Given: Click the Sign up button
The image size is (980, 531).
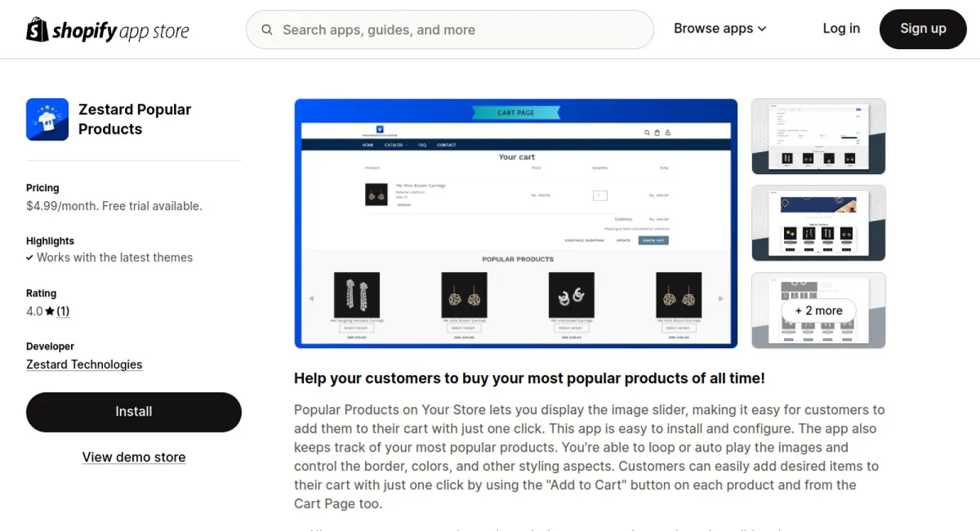Looking at the screenshot, I should click(x=923, y=29).
